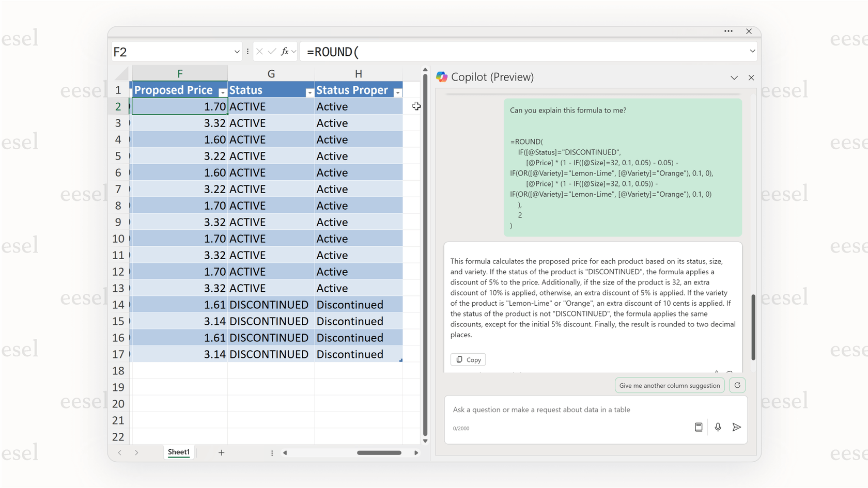868x488 pixels.
Task: Start voice input with the microphone icon
Action: coord(718,427)
